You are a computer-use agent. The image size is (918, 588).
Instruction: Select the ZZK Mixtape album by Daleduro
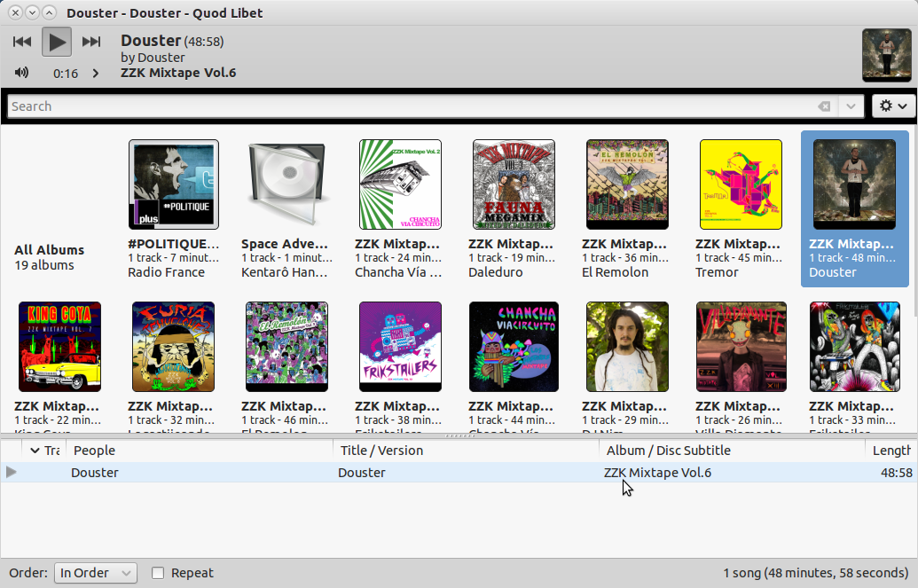[514, 209]
